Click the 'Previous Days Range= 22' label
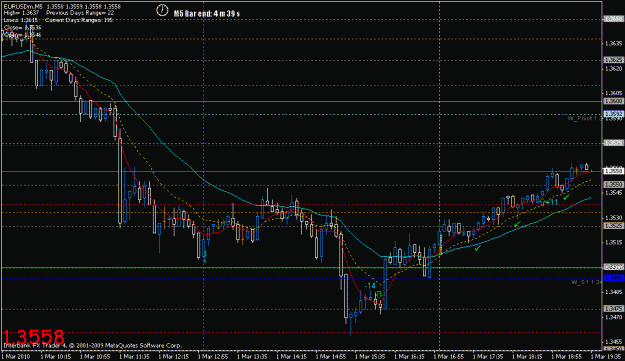This screenshot has height=361, width=625. coord(80,13)
